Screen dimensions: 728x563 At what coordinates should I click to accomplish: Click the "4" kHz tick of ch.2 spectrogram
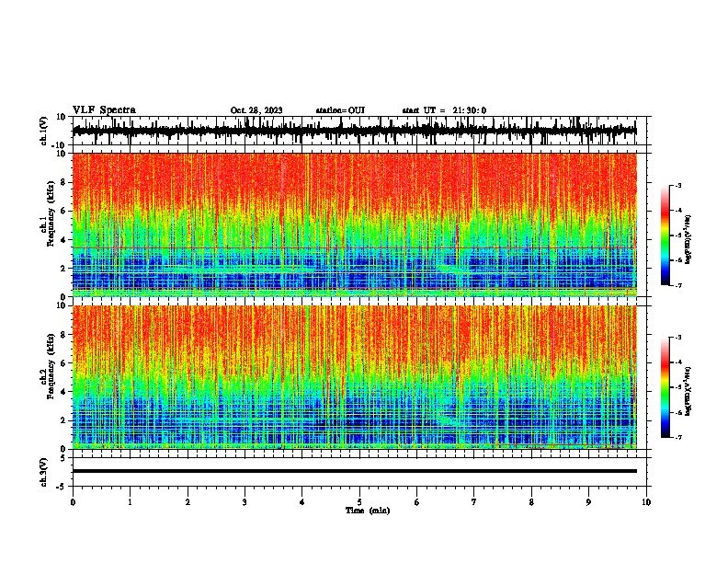pyautogui.click(x=64, y=392)
